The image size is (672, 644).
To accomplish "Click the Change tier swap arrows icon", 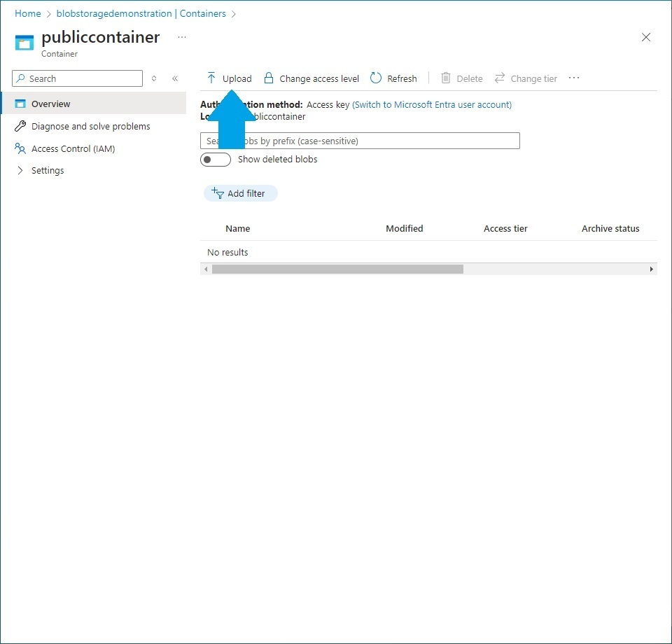I will point(500,78).
